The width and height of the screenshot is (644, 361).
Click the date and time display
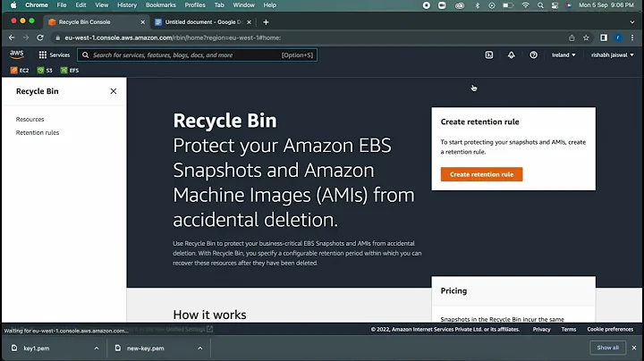click(606, 5)
